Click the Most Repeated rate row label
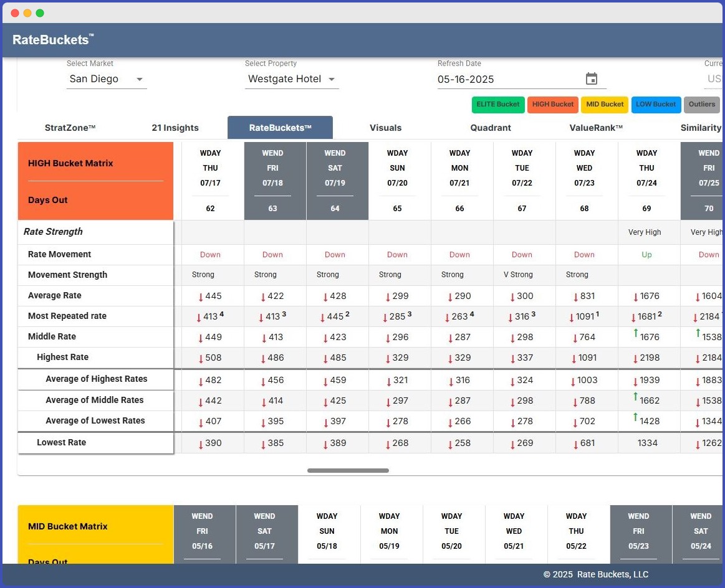This screenshot has width=725, height=588. [67, 316]
